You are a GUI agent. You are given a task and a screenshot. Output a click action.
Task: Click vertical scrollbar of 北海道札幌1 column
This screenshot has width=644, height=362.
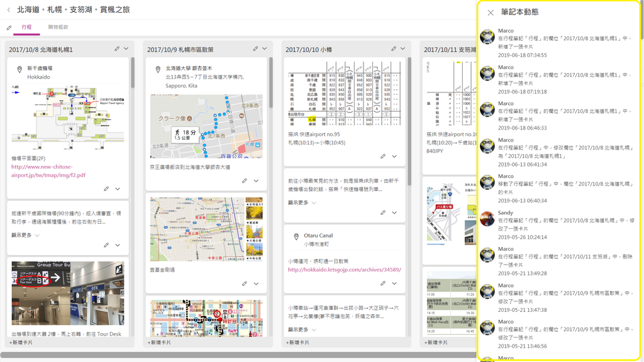coord(133,73)
